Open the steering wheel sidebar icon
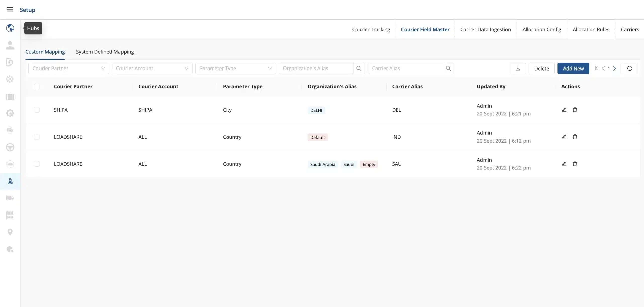 [x=10, y=147]
